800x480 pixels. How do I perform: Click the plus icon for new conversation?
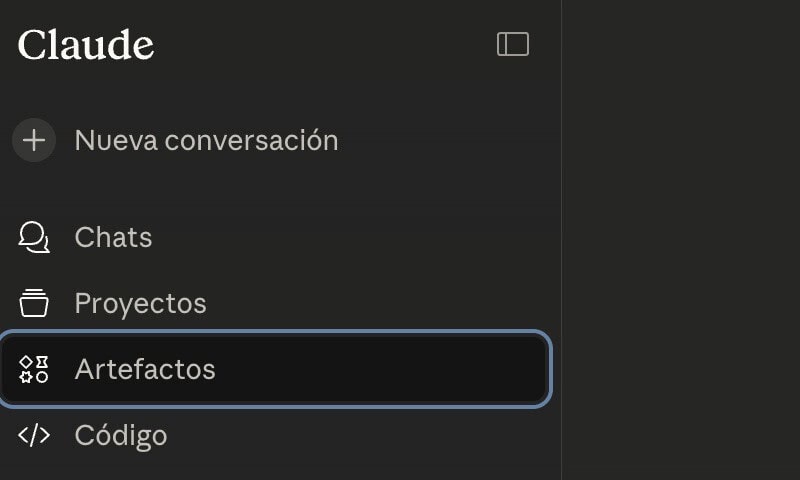(x=34, y=140)
